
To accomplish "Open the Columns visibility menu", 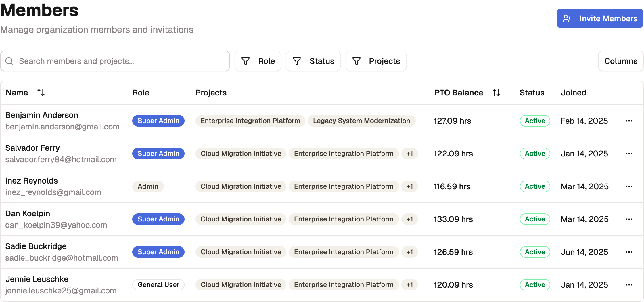I will click(621, 61).
